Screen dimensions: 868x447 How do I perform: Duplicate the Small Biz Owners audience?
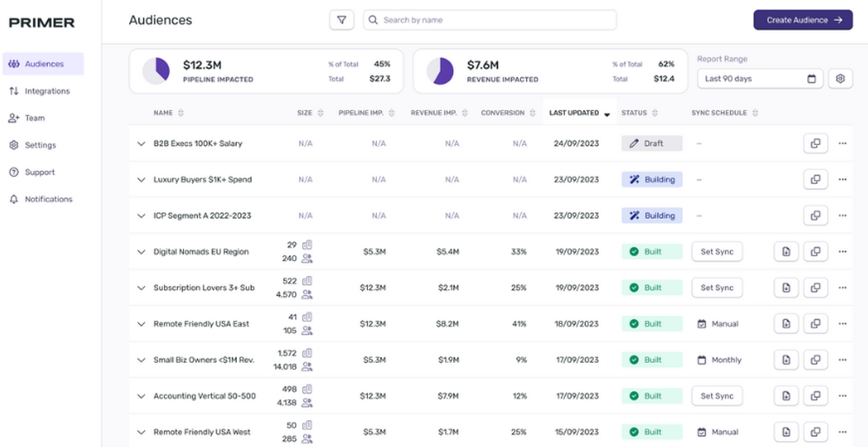[x=815, y=359]
